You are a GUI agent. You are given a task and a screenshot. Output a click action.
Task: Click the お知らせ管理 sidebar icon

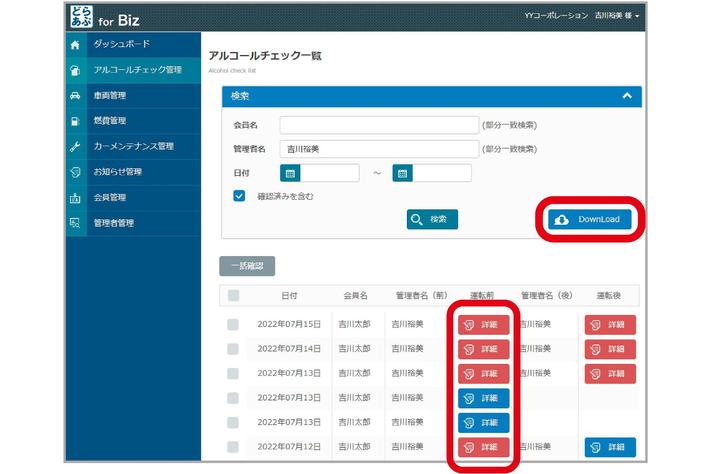pos(75,172)
